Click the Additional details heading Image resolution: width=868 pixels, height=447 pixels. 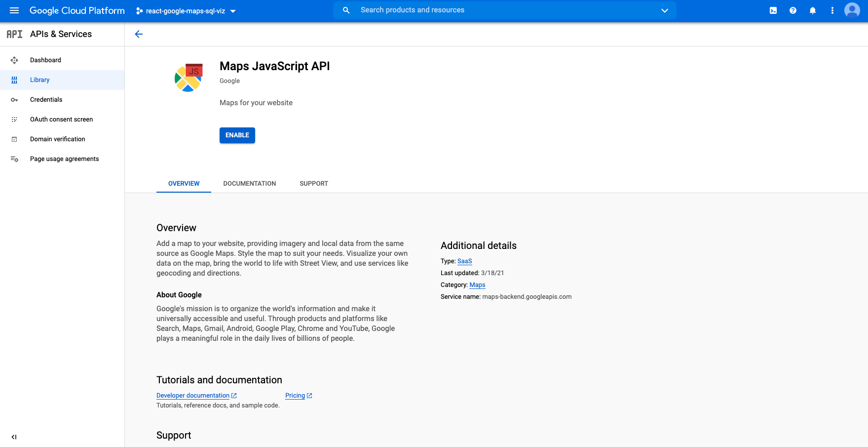[479, 245]
